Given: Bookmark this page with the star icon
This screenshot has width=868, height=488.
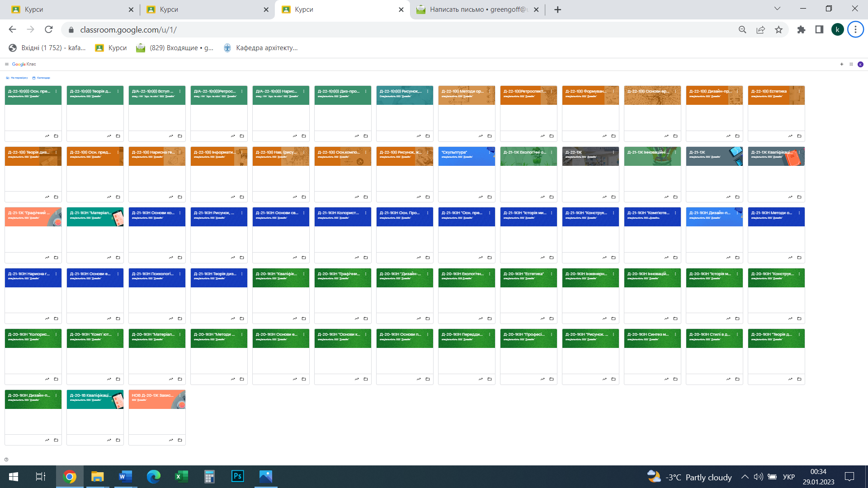Looking at the screenshot, I should point(778,30).
